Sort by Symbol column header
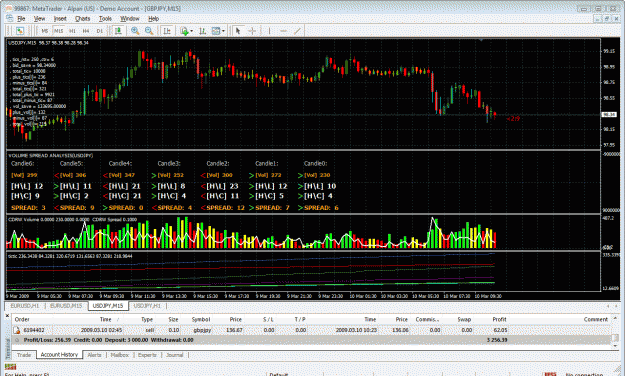Image resolution: width=625 pixels, height=376 pixels. (201, 319)
